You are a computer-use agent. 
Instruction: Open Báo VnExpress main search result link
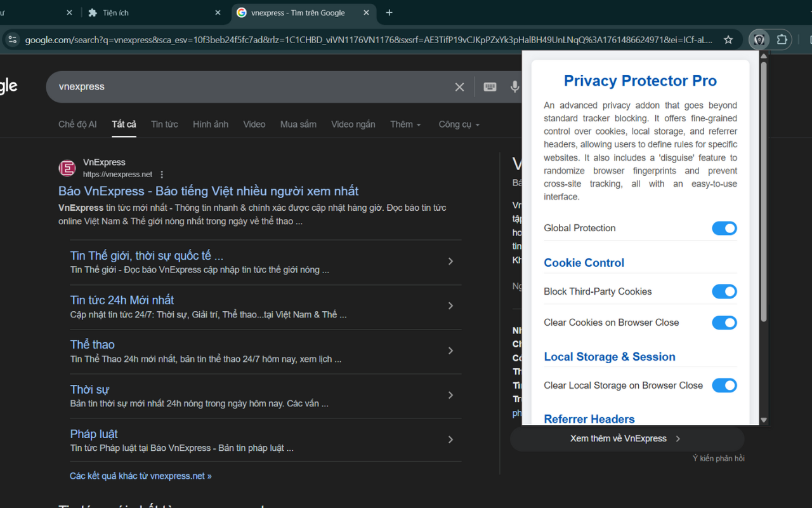[216, 191]
